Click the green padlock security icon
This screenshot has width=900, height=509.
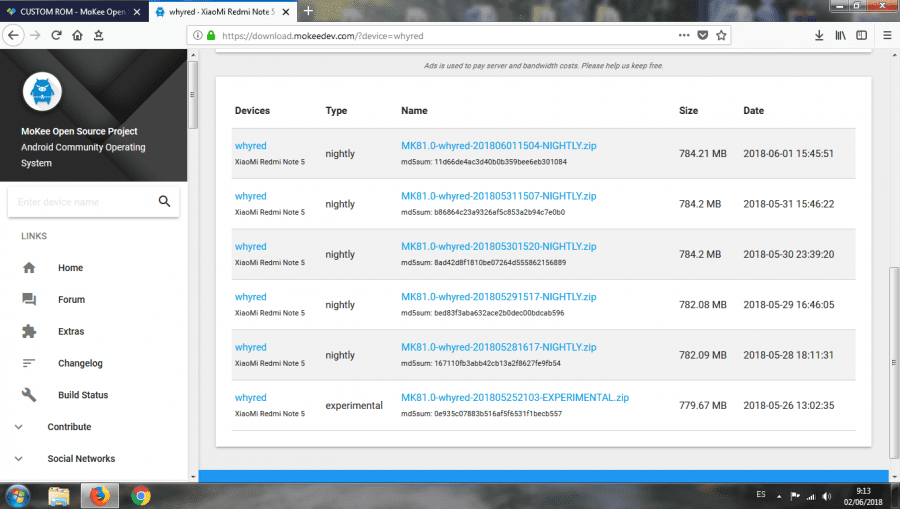pos(211,36)
